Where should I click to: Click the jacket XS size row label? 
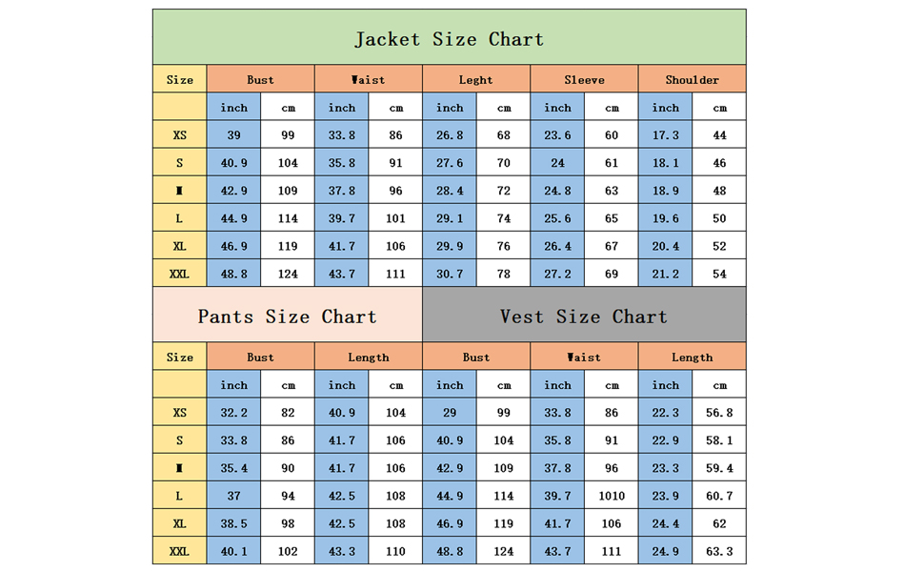click(180, 134)
